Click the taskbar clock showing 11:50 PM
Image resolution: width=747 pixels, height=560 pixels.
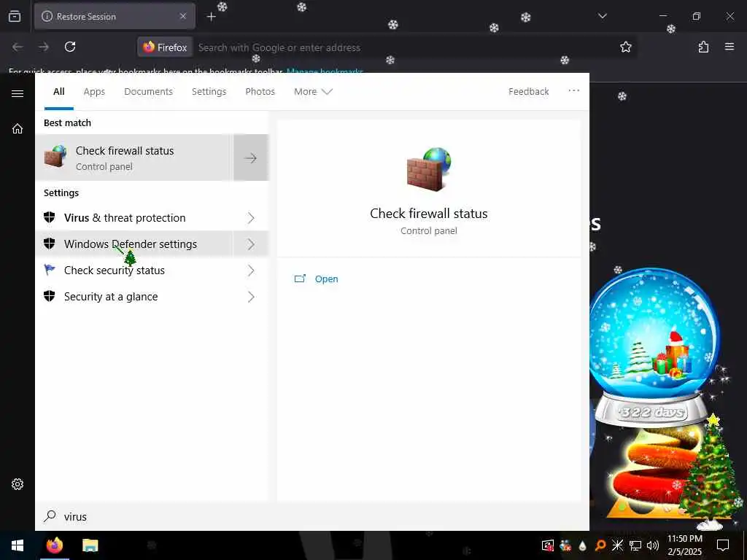coord(684,545)
